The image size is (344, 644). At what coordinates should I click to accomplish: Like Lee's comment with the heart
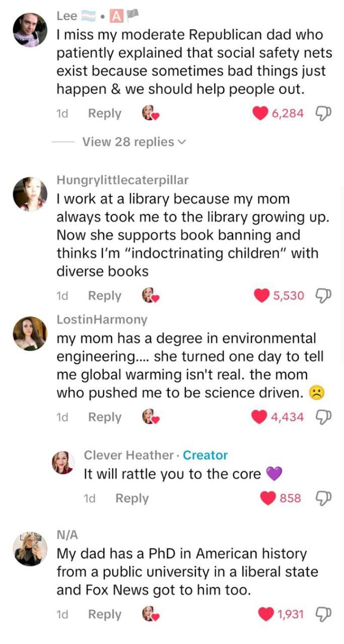click(260, 114)
